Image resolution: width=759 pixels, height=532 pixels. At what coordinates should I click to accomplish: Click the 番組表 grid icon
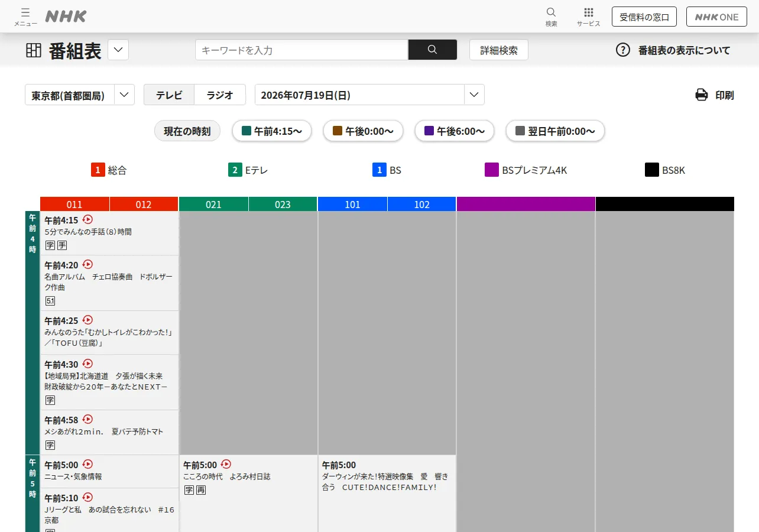[34, 50]
